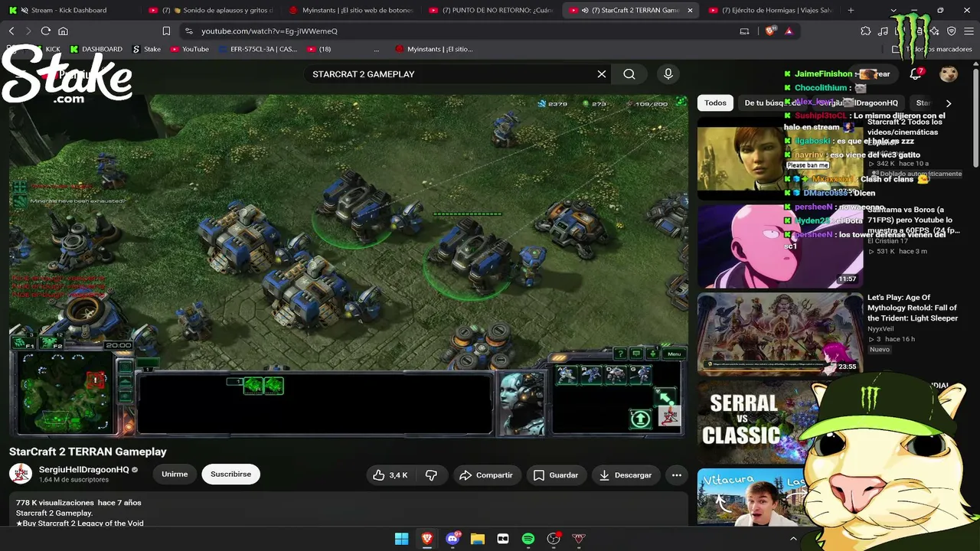Dislike the StarCraft 2 video
This screenshot has width=980, height=551.
(x=431, y=475)
